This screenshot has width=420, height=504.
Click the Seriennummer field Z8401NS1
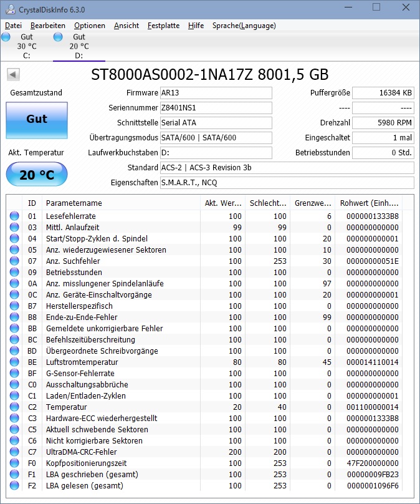click(x=216, y=108)
